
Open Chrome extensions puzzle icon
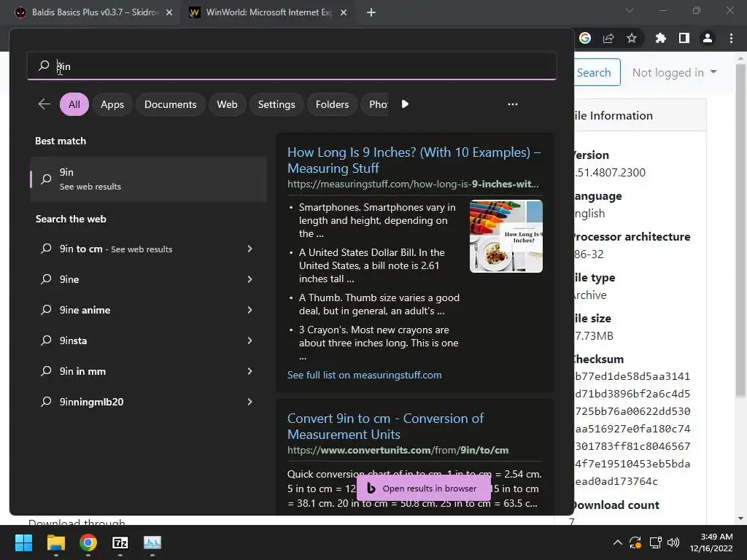tap(661, 38)
